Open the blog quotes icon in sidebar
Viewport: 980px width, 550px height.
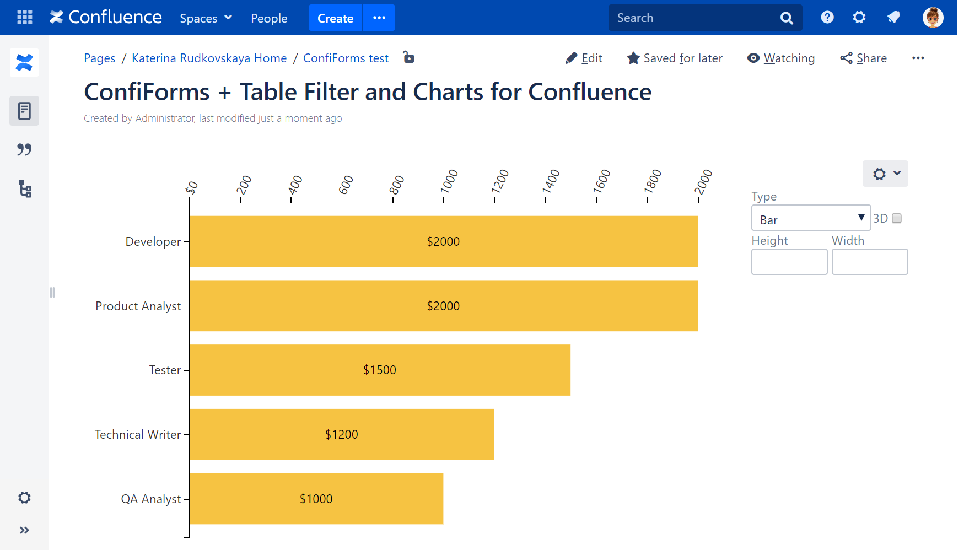point(24,149)
